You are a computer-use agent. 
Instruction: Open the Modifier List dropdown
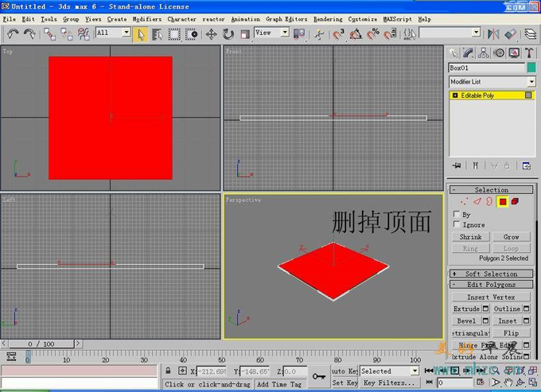coord(531,82)
